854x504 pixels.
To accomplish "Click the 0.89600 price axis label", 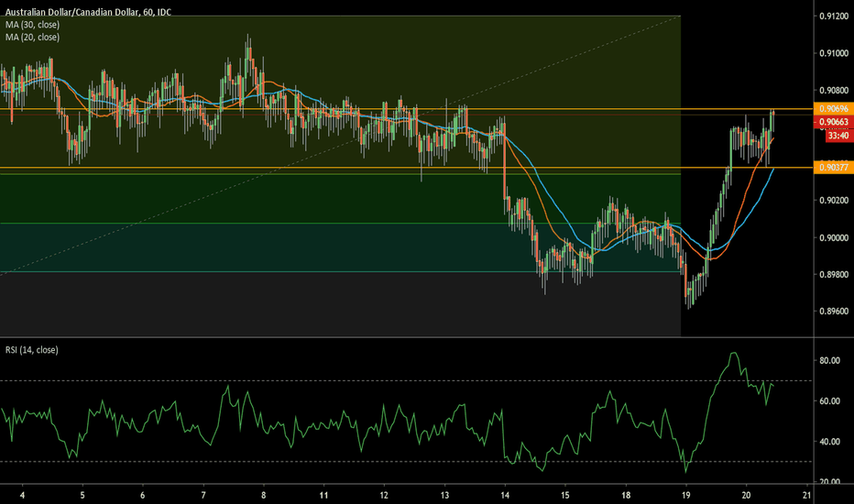I will point(833,312).
